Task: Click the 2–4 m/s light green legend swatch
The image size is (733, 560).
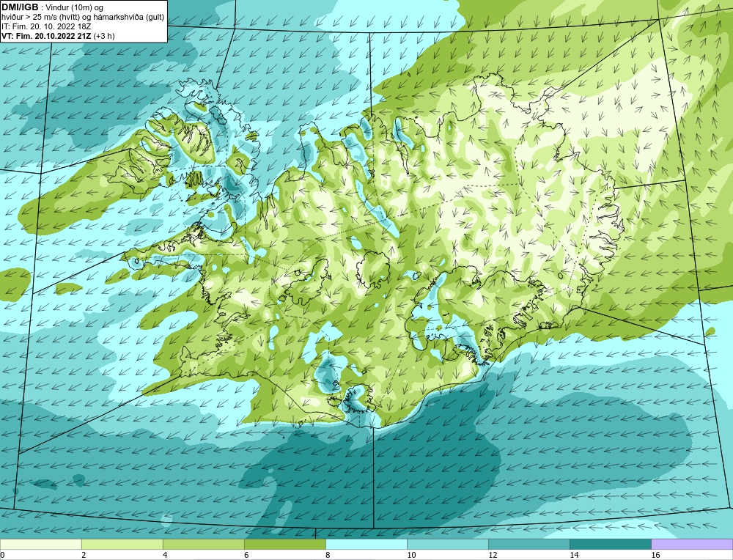Action: (x=122, y=544)
